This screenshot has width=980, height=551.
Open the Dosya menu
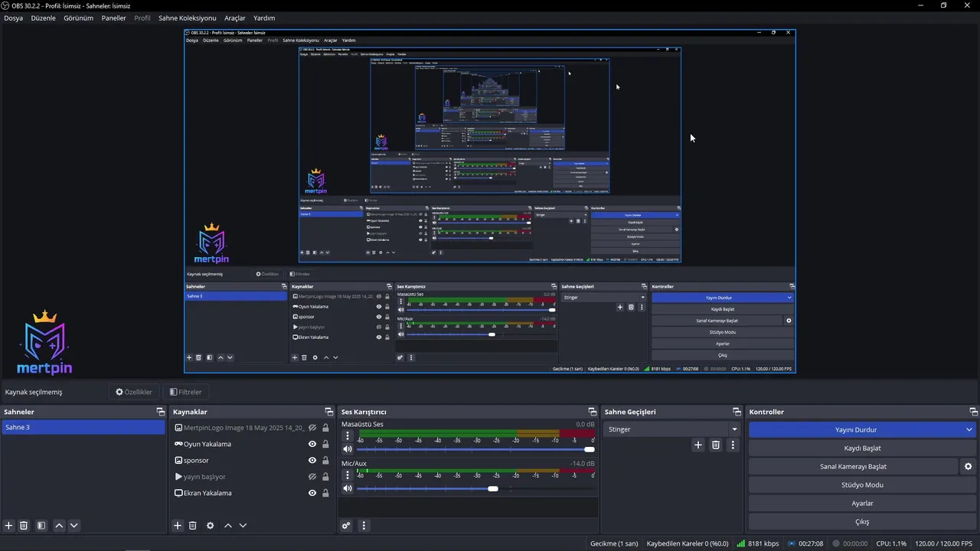pos(13,18)
